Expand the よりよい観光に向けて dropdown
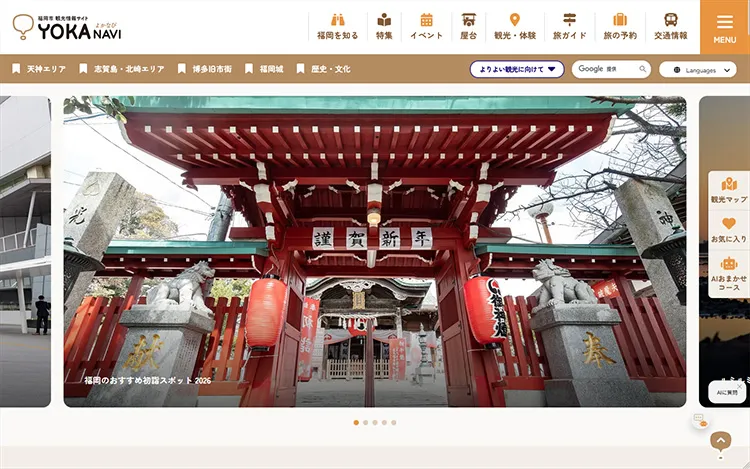This screenshot has height=469, width=750. pos(517,69)
